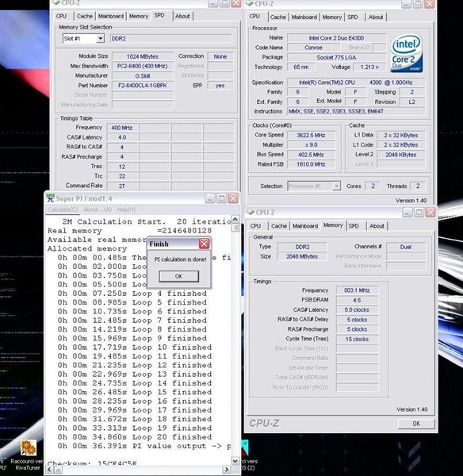Click the Max Bandwidth PC2-6400 field
463x476 pixels.
pyautogui.click(x=142, y=66)
